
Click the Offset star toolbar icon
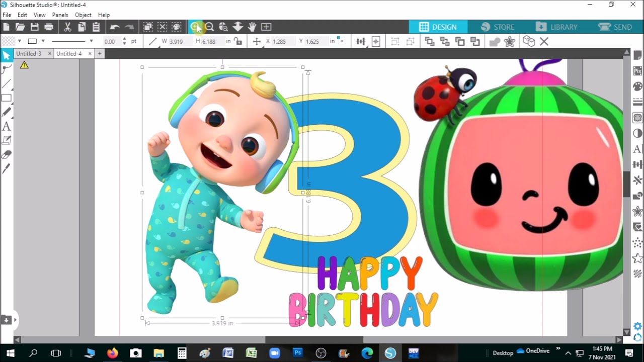tap(510, 42)
